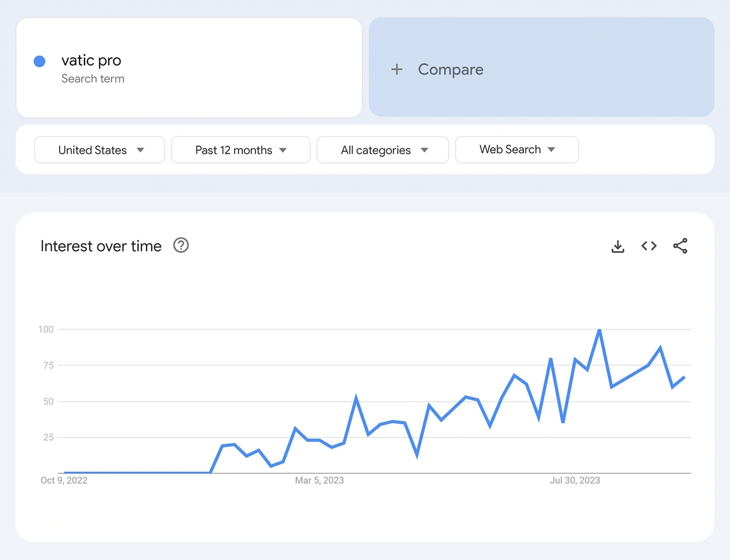Click the plus icon in the Compare box
This screenshot has width=730, height=560.
[x=397, y=69]
